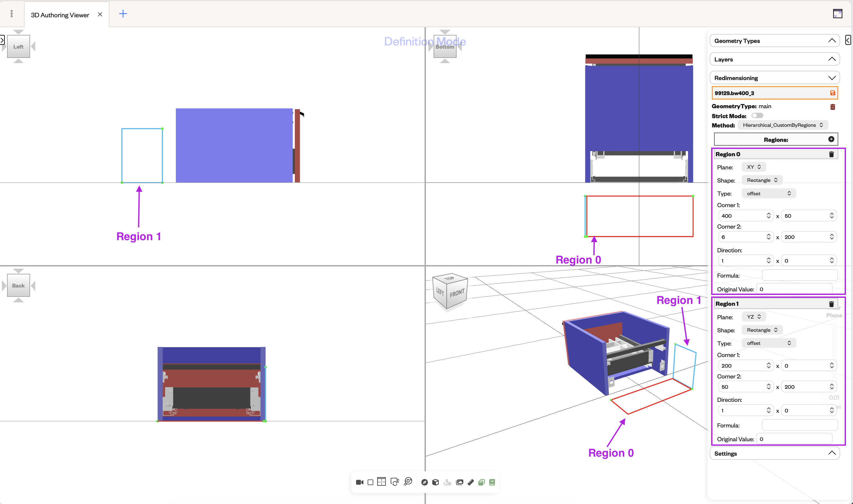Save the 99129.bw400_3 redimensioning entry
853x504 pixels.
pyautogui.click(x=833, y=93)
